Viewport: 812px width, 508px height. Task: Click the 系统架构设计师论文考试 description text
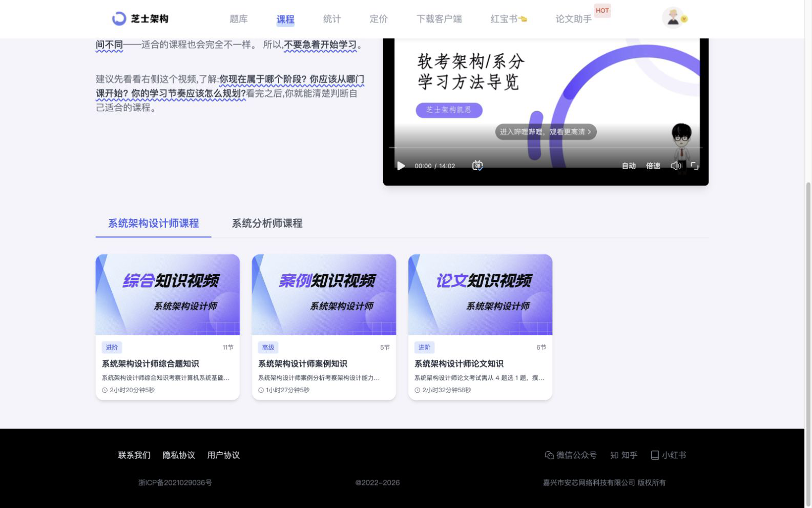pos(480,378)
